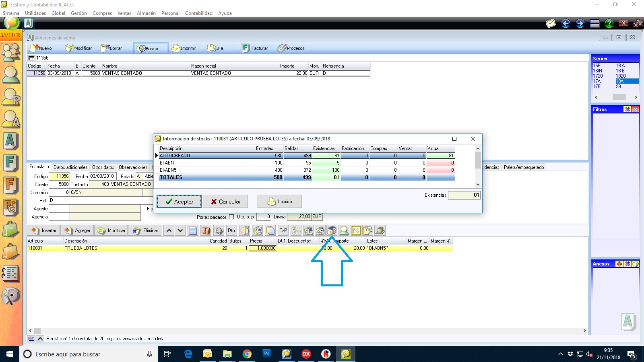
Task: Click the stacked windows icon in top bar
Action: (594, 23)
